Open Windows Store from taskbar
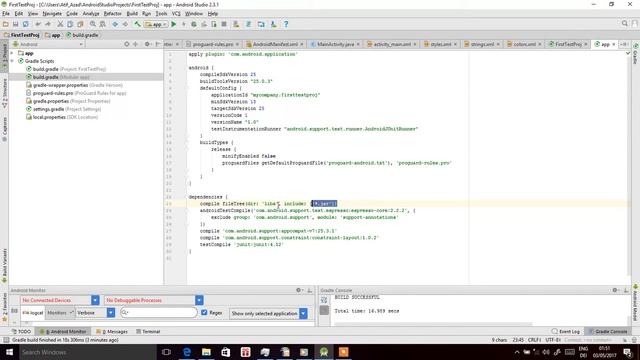 226,352
